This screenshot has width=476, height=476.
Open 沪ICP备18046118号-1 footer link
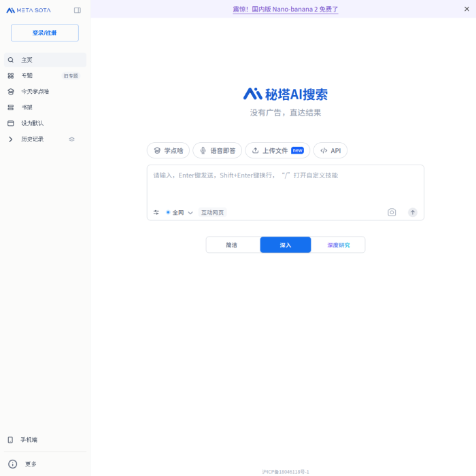[286, 472]
